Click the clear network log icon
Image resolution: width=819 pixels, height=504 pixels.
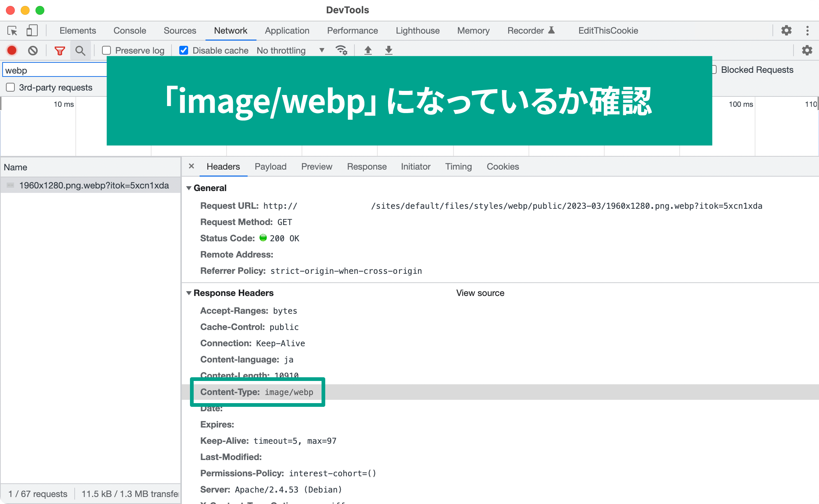pyautogui.click(x=33, y=50)
